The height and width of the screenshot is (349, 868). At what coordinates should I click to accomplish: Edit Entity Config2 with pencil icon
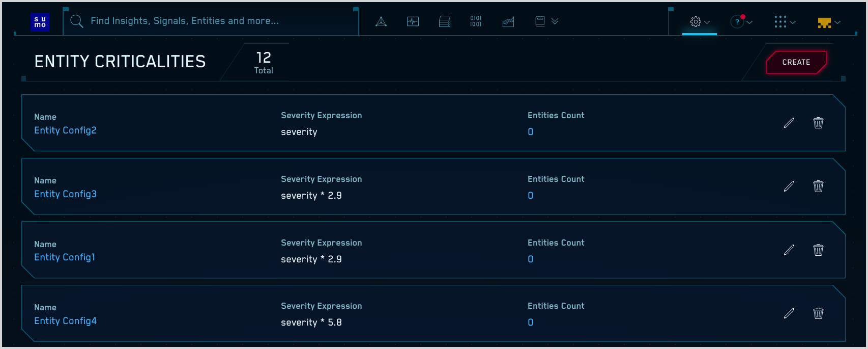789,123
